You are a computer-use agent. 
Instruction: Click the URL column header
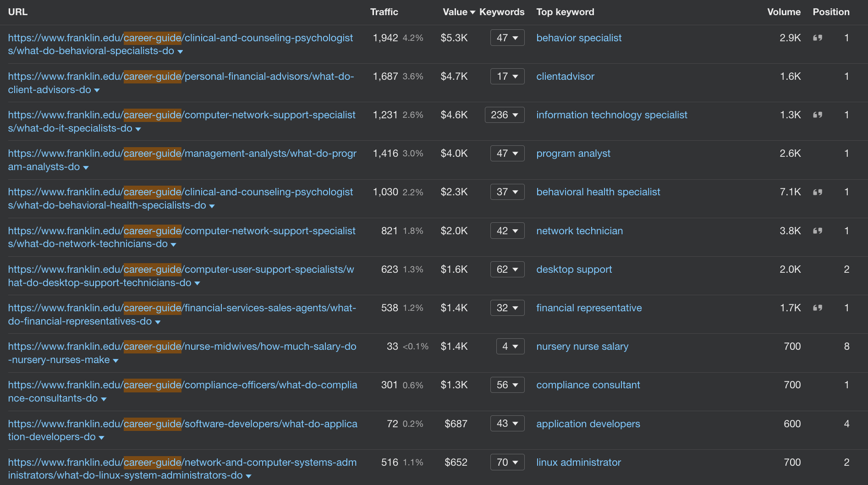coord(18,12)
